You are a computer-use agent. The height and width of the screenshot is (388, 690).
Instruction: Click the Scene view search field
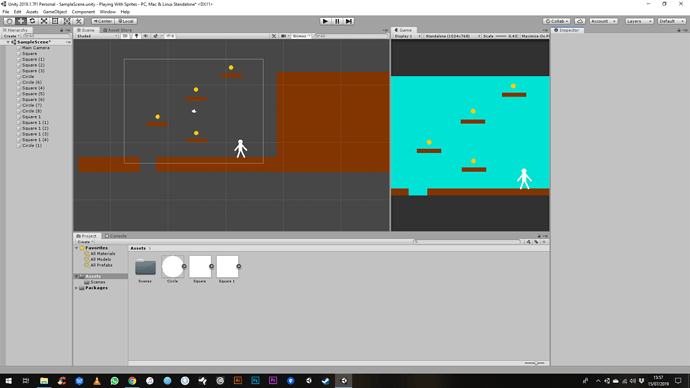click(x=350, y=36)
